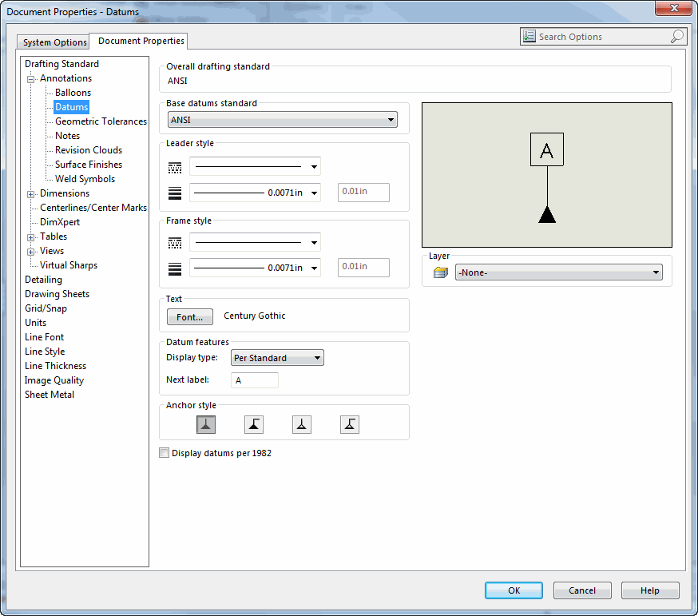Click the Frame style line type icon

(x=175, y=243)
